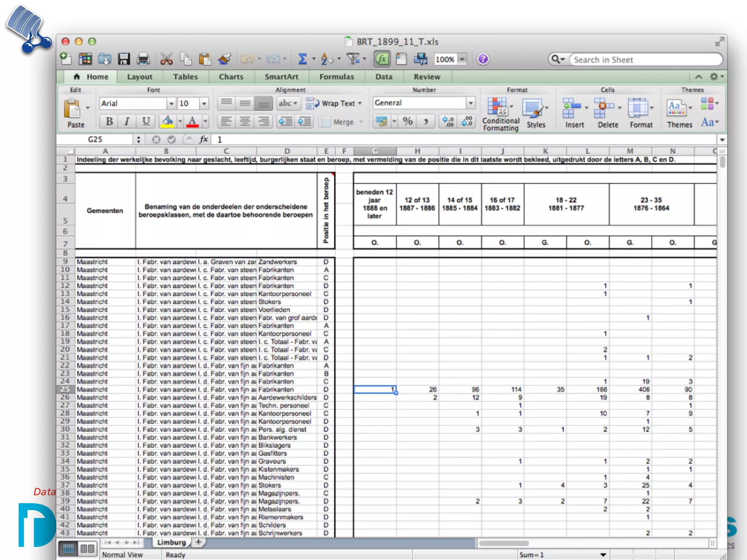Apply yellow fill color
This screenshot has width=747, height=560.
pos(167,121)
